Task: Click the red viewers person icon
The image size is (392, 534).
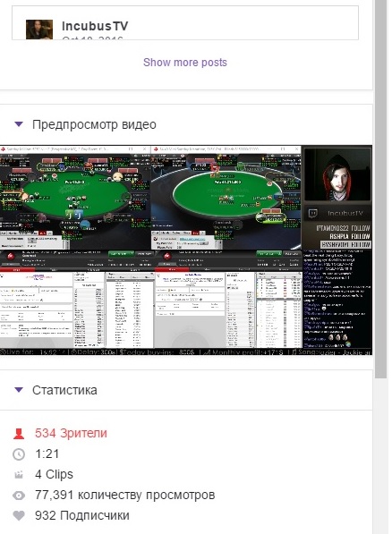Action: tap(19, 434)
